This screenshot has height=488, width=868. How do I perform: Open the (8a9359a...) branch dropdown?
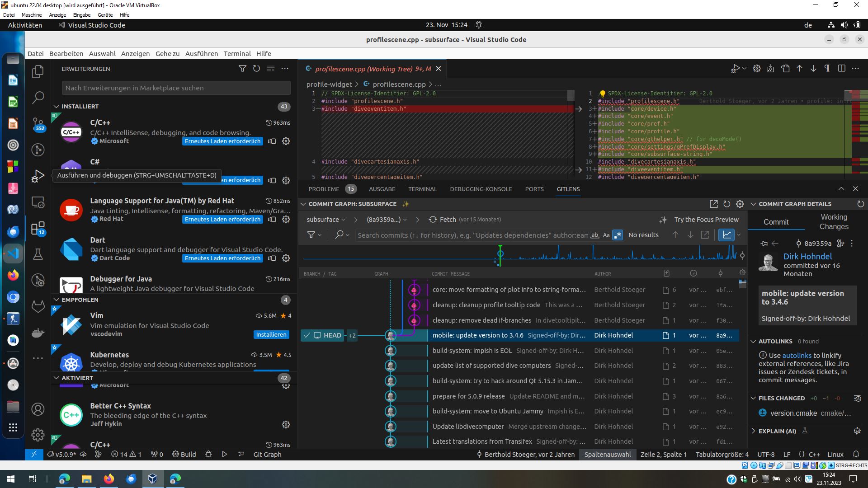[x=387, y=220]
